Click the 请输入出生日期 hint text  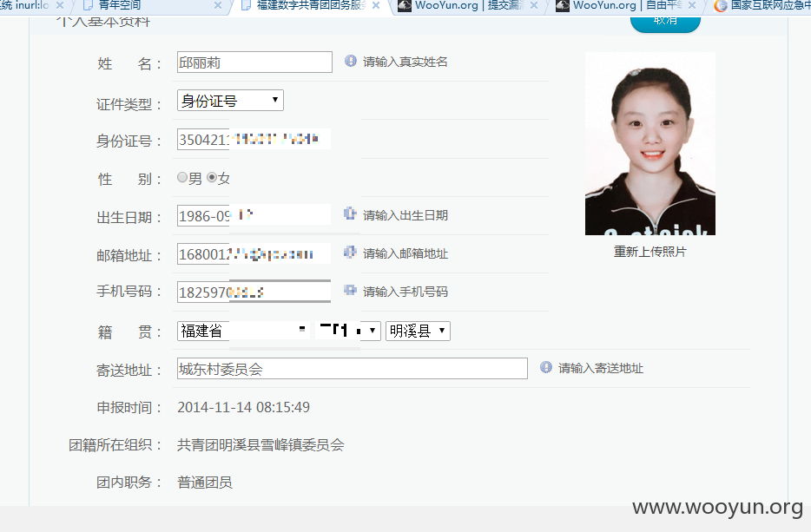pos(405,215)
